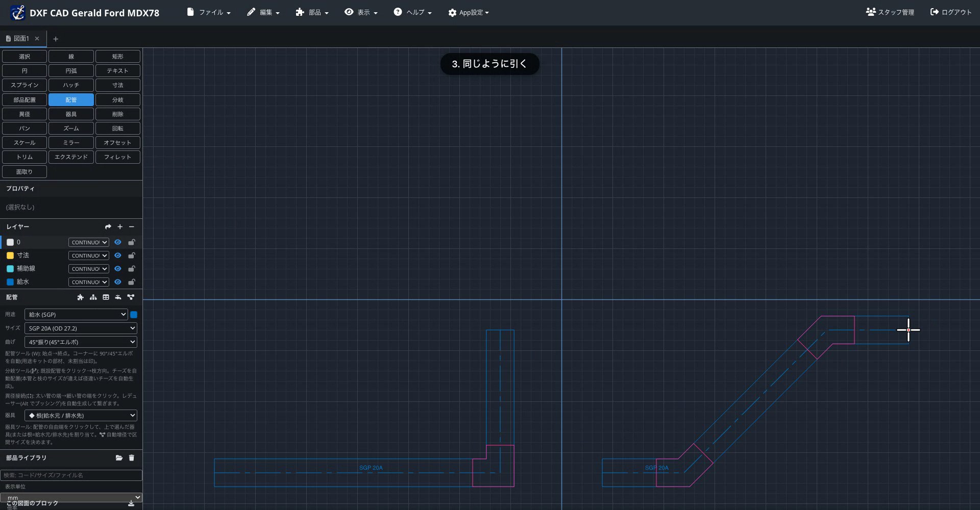Image resolution: width=980 pixels, height=510 pixels.
Task: Click the faucet icon in 配管 header
Action: [118, 297]
